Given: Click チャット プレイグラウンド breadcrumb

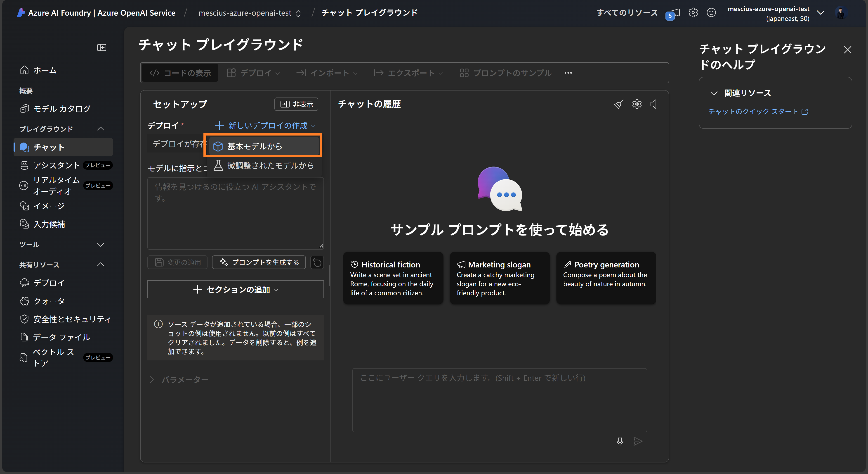Looking at the screenshot, I should [x=369, y=13].
